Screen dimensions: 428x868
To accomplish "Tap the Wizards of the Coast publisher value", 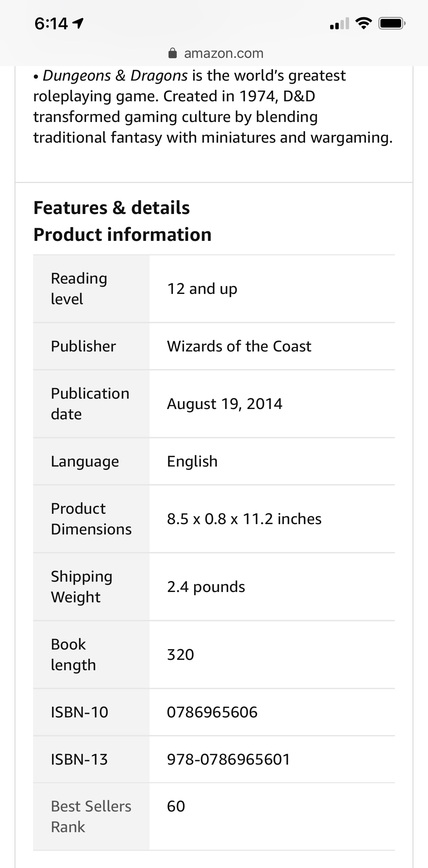I will pyautogui.click(x=239, y=346).
